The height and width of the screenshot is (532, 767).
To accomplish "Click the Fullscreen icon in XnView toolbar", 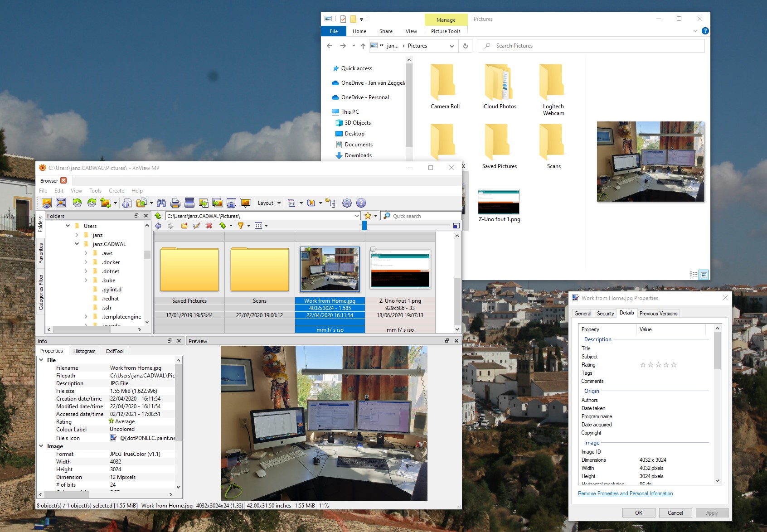I will (x=61, y=203).
